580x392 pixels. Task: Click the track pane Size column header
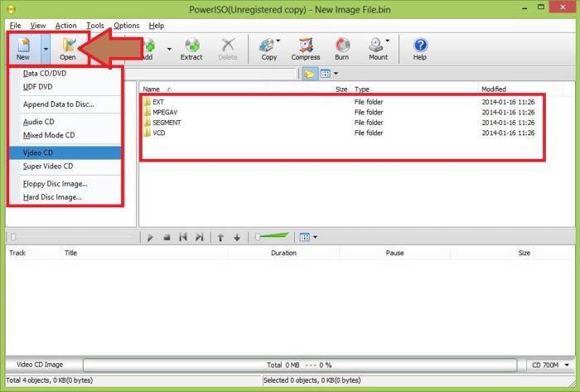492,253
